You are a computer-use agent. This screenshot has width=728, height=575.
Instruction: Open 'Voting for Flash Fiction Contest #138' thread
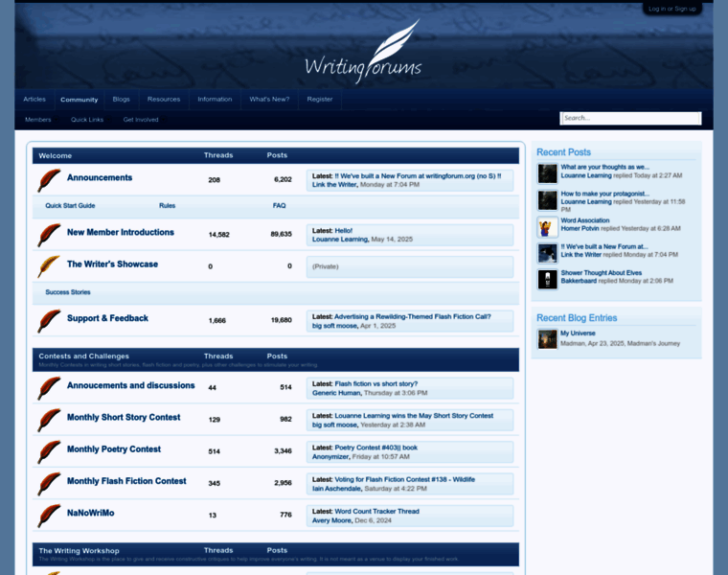coord(405,479)
